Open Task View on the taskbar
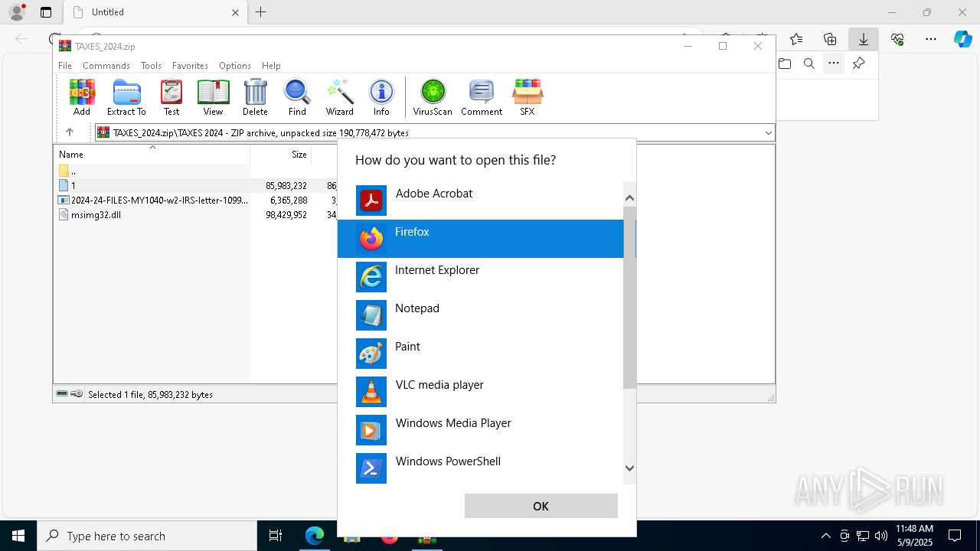The height and width of the screenshot is (551, 980). [276, 536]
